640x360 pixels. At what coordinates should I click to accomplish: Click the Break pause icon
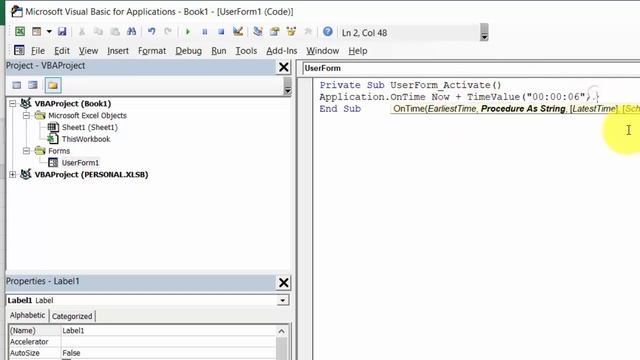tap(204, 31)
